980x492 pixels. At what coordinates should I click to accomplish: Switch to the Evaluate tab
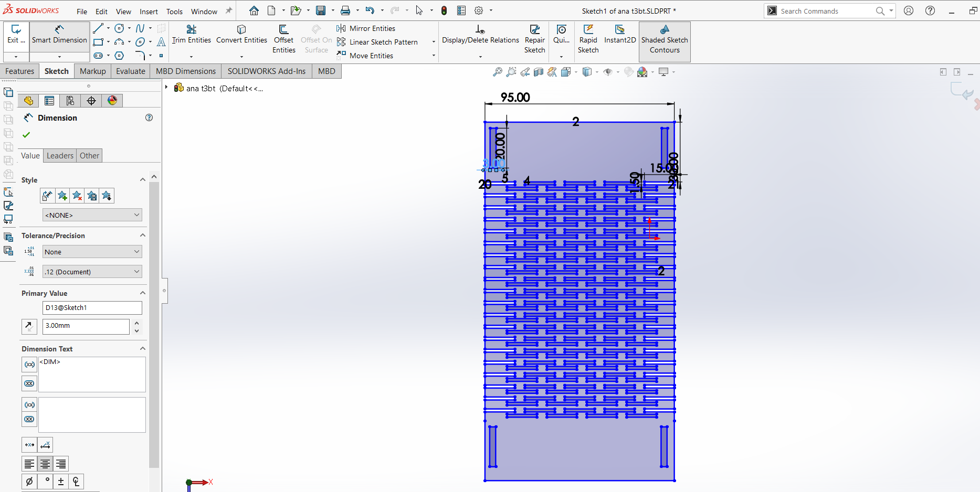click(x=130, y=71)
